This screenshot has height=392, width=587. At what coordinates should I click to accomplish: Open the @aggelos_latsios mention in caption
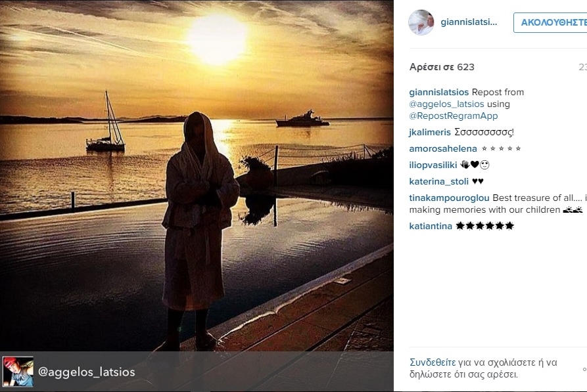click(x=446, y=104)
